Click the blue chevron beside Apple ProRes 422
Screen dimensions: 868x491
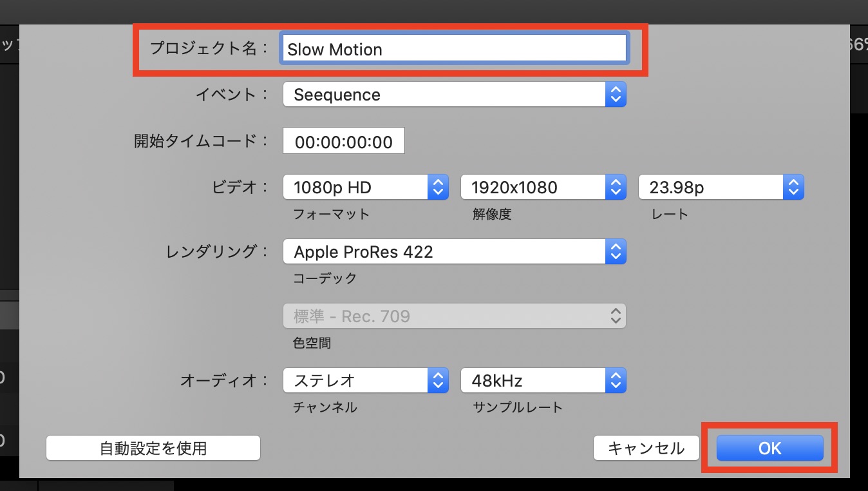616,251
